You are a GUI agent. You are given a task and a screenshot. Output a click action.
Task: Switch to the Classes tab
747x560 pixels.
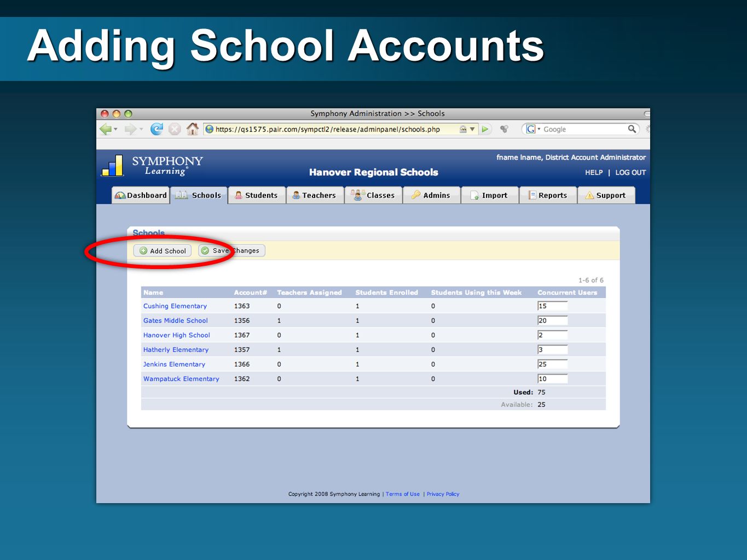(x=373, y=195)
